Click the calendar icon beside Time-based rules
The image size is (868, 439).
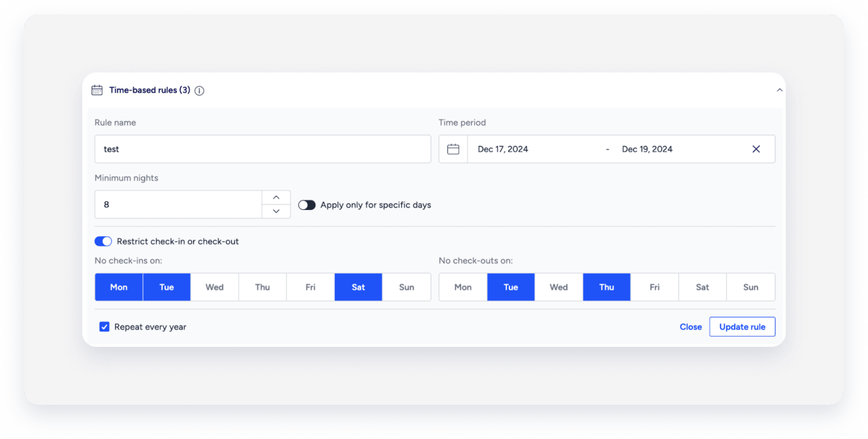point(97,90)
